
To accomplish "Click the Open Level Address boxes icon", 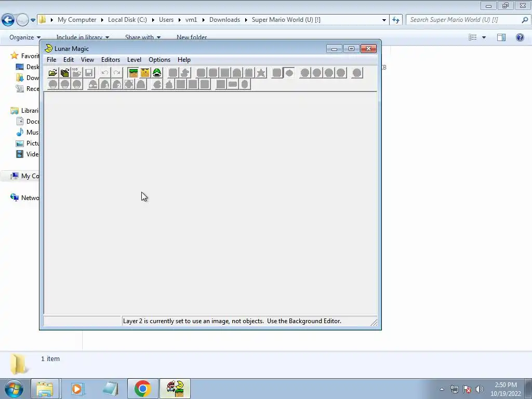I will (65, 73).
